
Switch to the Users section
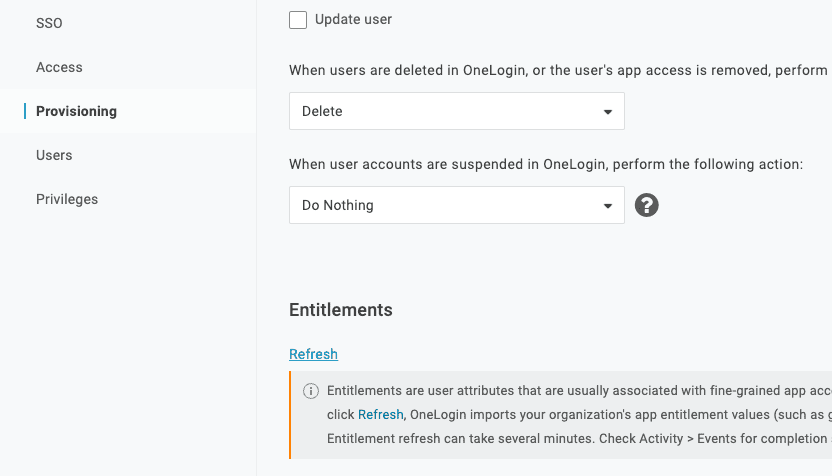coord(54,155)
